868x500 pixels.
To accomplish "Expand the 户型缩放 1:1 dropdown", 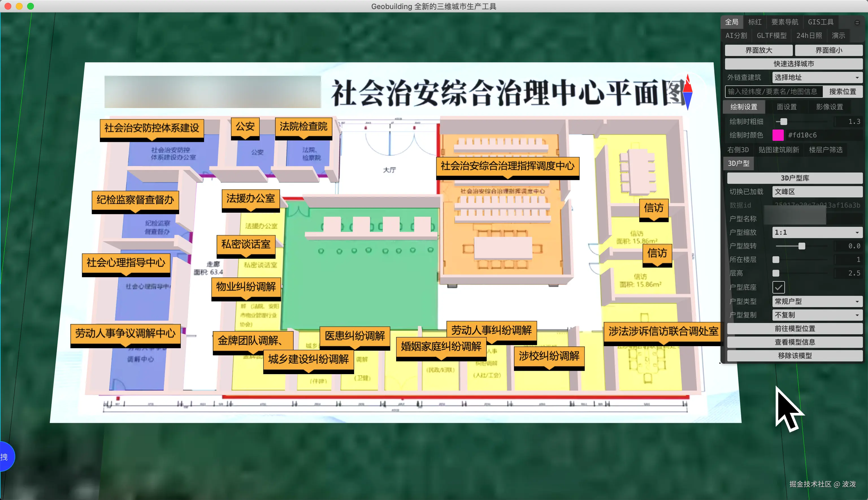I will pos(817,232).
